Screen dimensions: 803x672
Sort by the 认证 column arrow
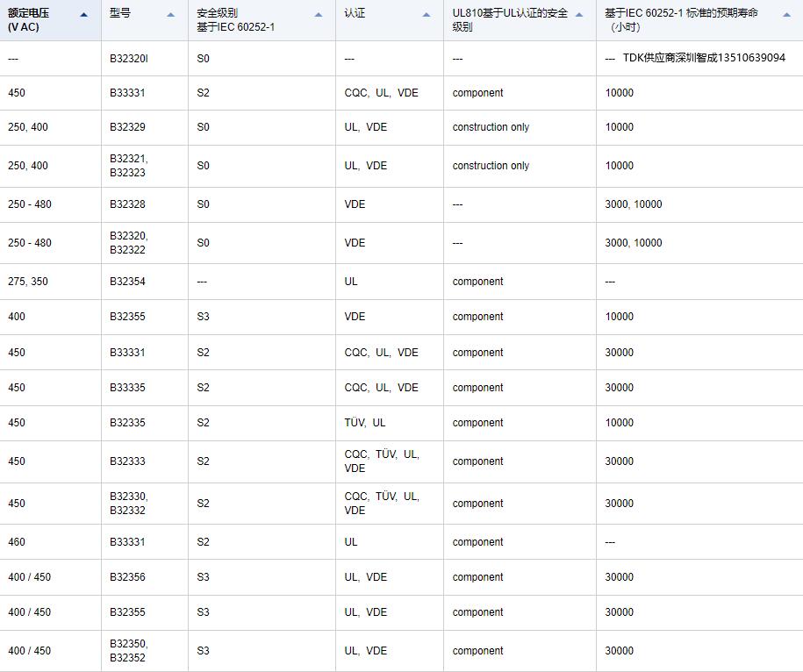427,15
